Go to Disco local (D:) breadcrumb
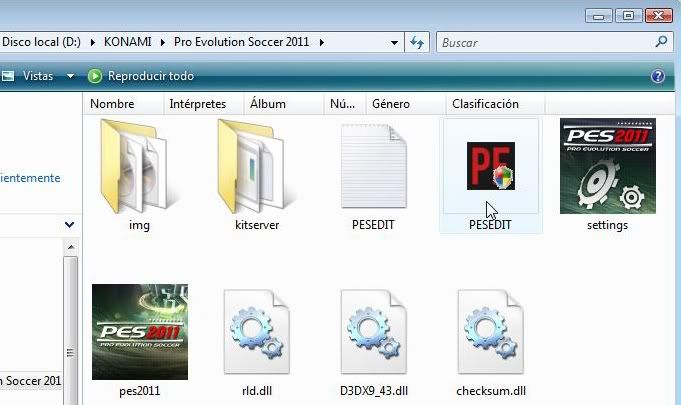681x405 pixels. (x=42, y=42)
